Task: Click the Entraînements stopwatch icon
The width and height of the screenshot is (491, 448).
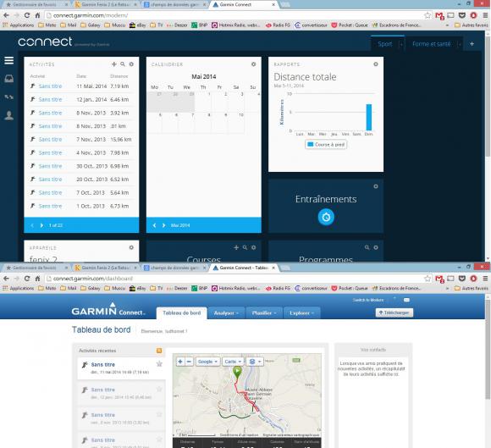Action: pos(326,217)
